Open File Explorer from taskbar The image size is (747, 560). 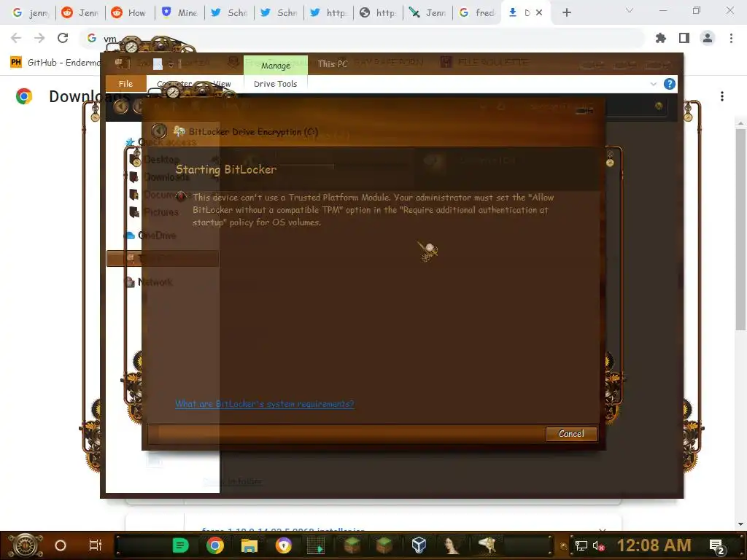coord(249,545)
